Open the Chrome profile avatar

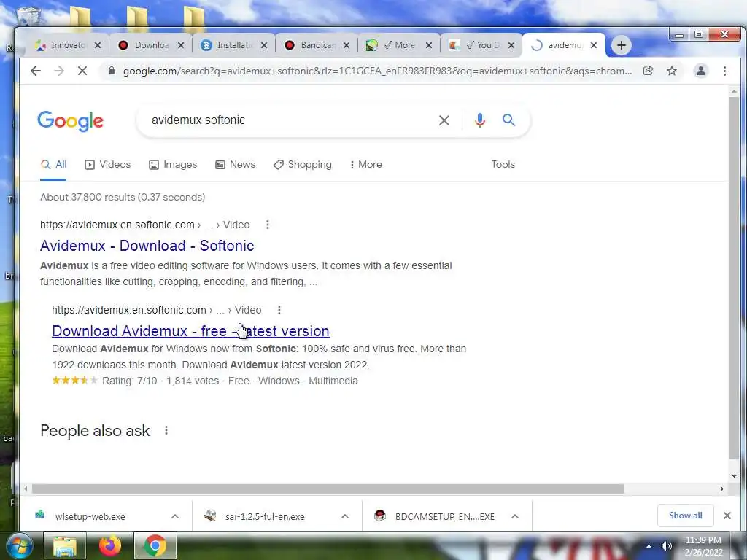click(x=701, y=71)
